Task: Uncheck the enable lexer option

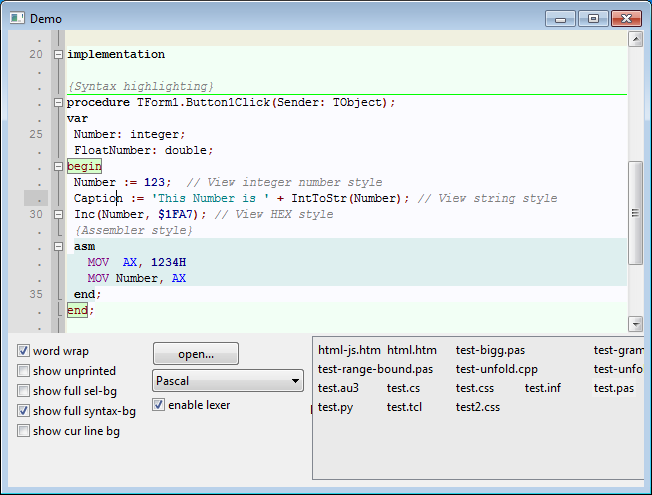Action: pos(158,405)
